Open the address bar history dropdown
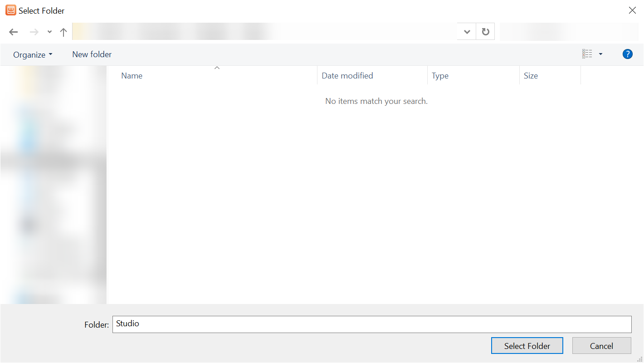The width and height of the screenshot is (644, 363). (466, 31)
